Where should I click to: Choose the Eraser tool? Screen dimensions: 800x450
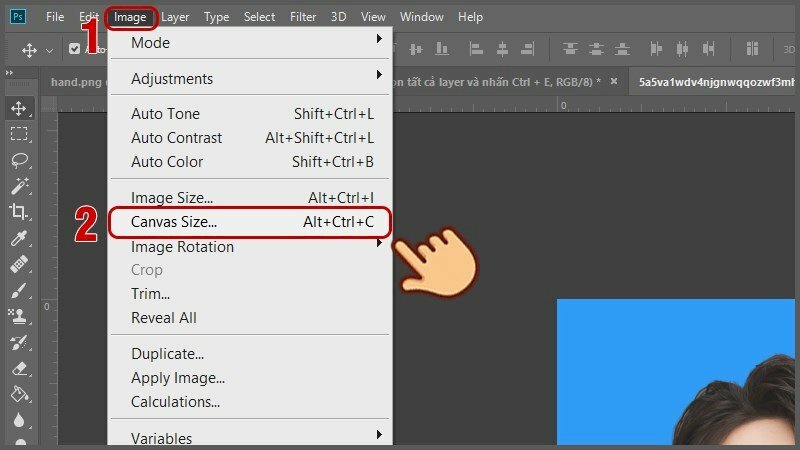18,368
